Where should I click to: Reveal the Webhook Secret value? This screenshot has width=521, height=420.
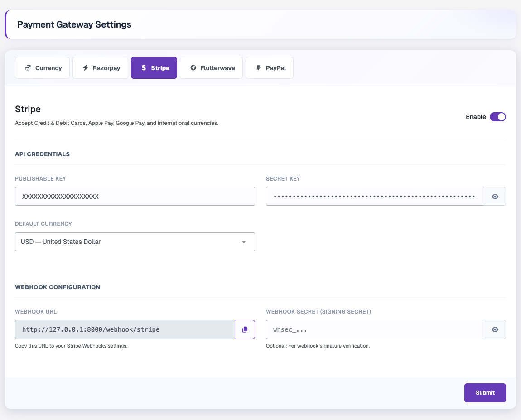point(495,329)
